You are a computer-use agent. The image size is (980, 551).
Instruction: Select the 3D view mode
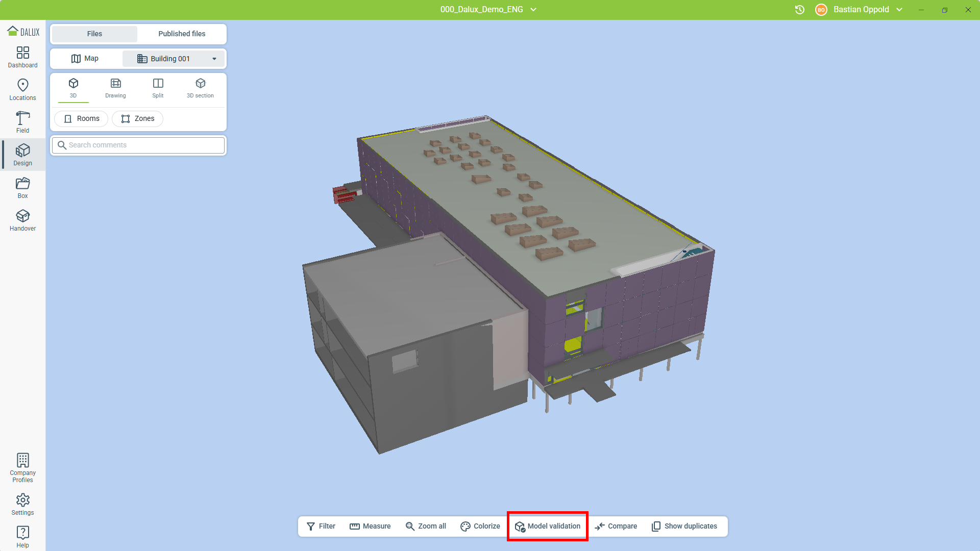coord(73,88)
